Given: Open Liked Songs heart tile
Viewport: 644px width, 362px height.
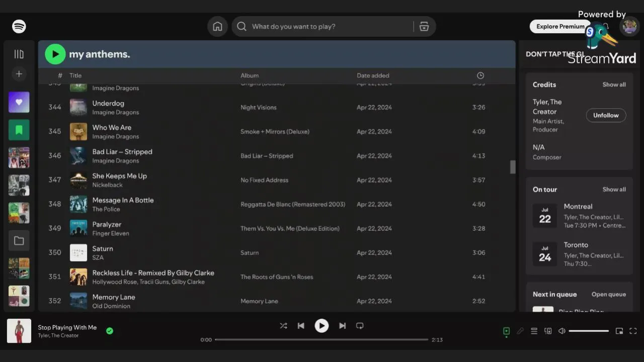Looking at the screenshot, I should click(x=19, y=102).
